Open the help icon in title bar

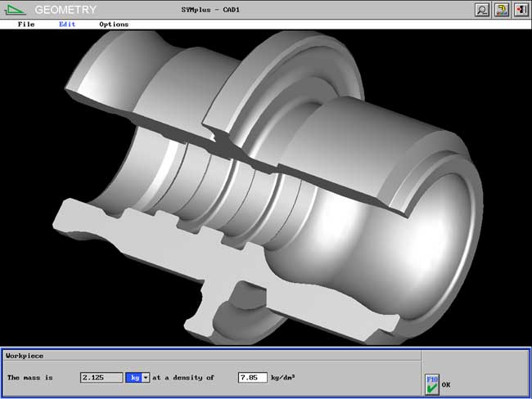[502, 10]
